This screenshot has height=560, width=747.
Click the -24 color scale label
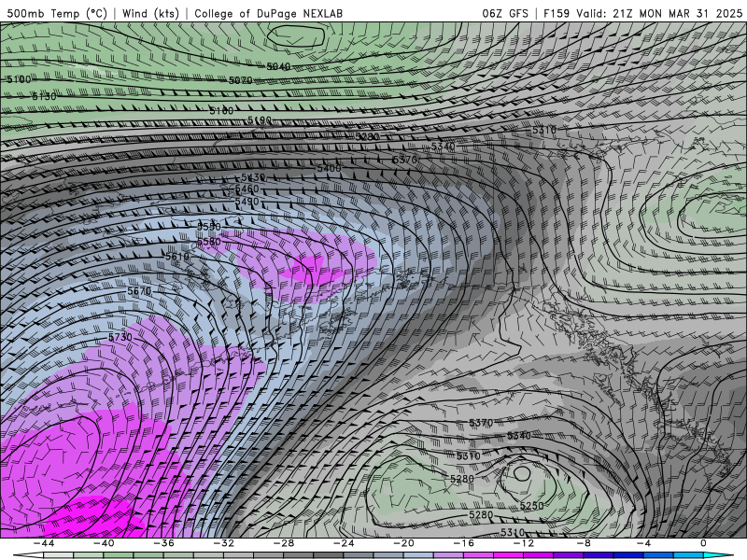pyautogui.click(x=344, y=543)
